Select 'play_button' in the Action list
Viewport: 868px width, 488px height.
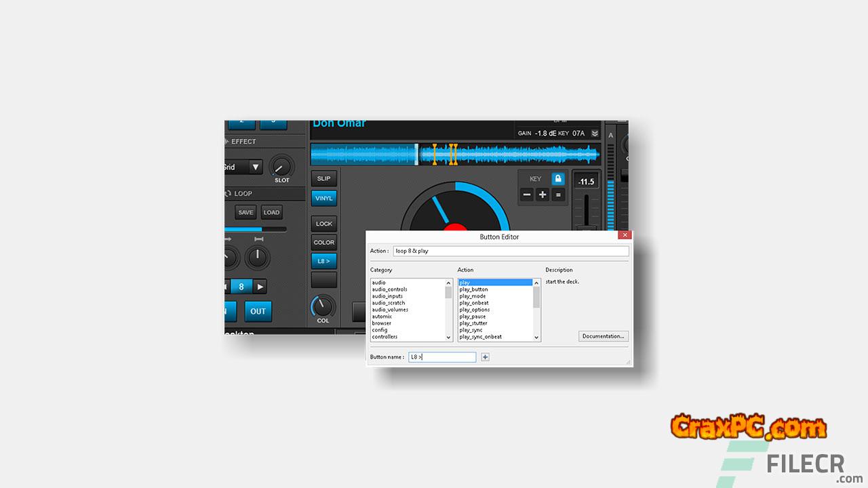click(473, 289)
